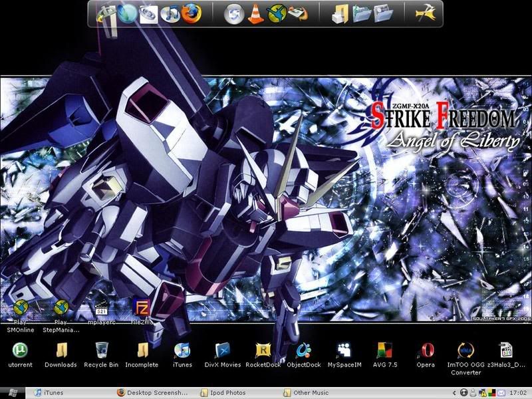The image size is (532, 399).
Task: Select the RocketDock desktop shortcut
Action: [x=263, y=355]
